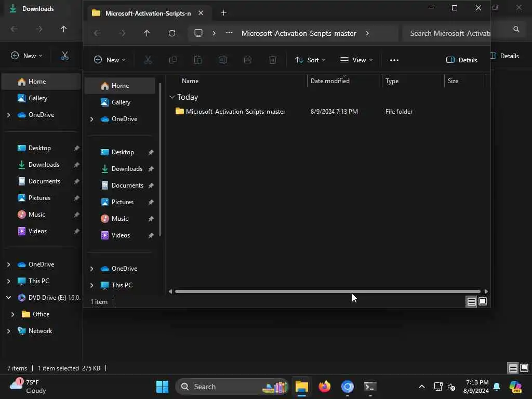Collapse DVD Drive (E:) in Downloads window
Image resolution: width=532 pixels, height=399 pixels.
(8, 298)
